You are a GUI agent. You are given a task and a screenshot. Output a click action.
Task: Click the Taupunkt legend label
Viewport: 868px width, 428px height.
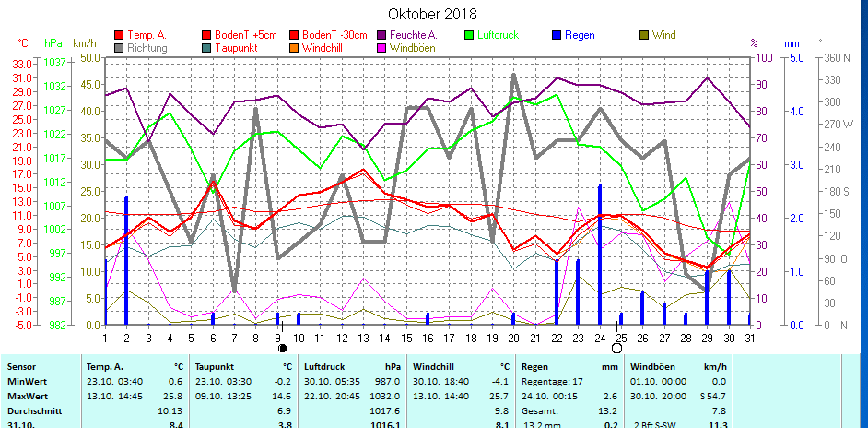pos(236,48)
